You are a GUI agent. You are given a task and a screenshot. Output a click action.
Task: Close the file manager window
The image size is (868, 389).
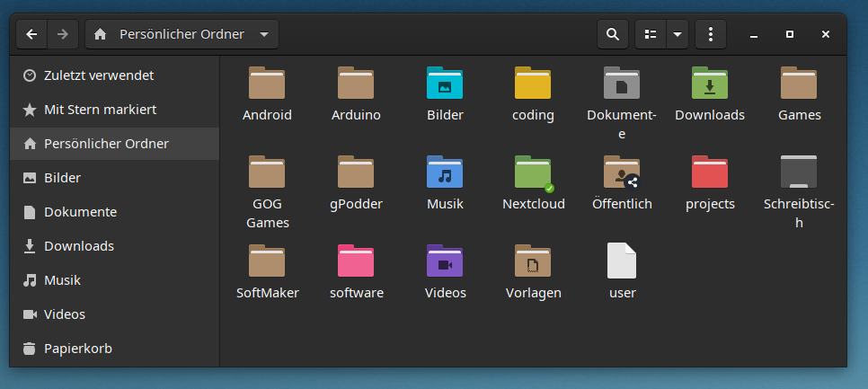826,34
